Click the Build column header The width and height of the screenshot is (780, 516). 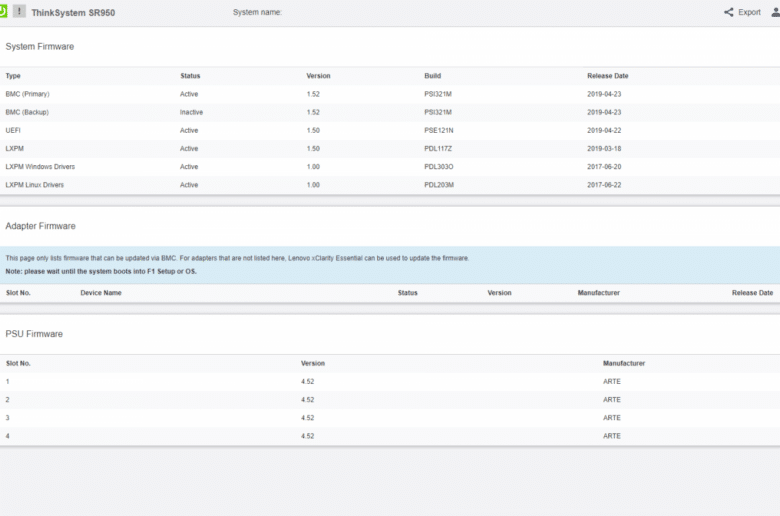(433, 76)
